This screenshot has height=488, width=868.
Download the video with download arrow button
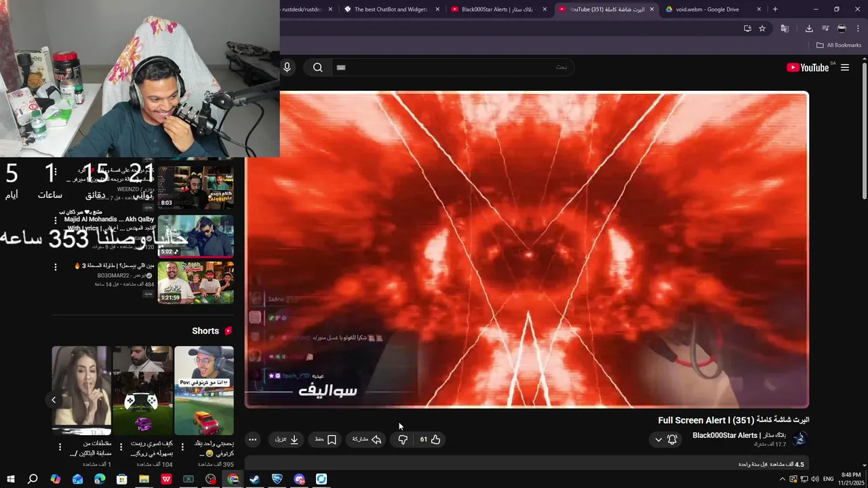pyautogui.click(x=287, y=439)
